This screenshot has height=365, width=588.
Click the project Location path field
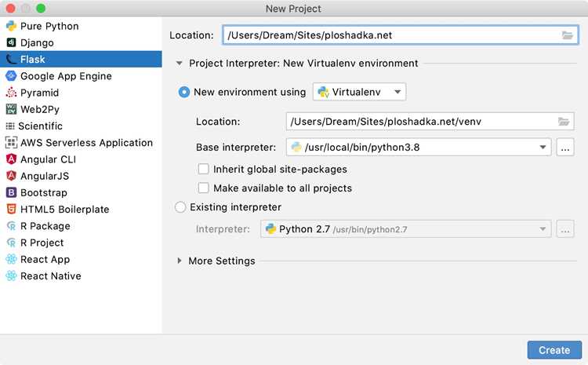click(x=400, y=35)
